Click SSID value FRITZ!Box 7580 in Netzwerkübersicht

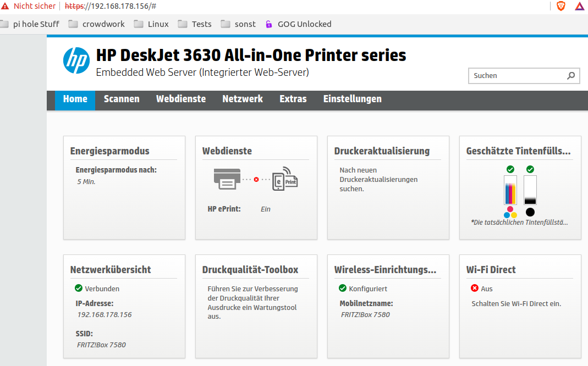pyautogui.click(x=101, y=345)
